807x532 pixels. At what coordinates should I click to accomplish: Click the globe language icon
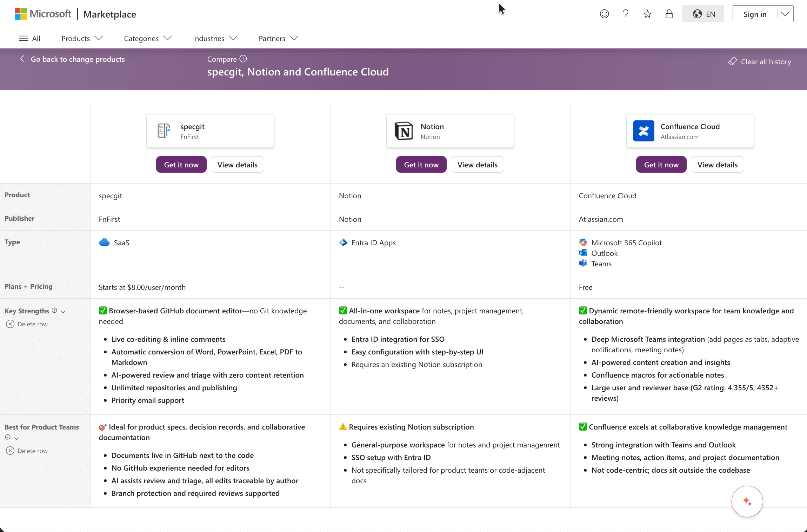(697, 14)
